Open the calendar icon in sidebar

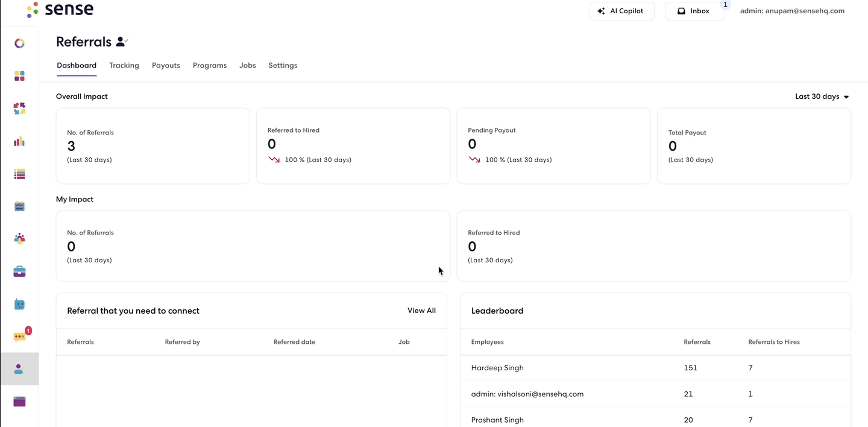19,206
